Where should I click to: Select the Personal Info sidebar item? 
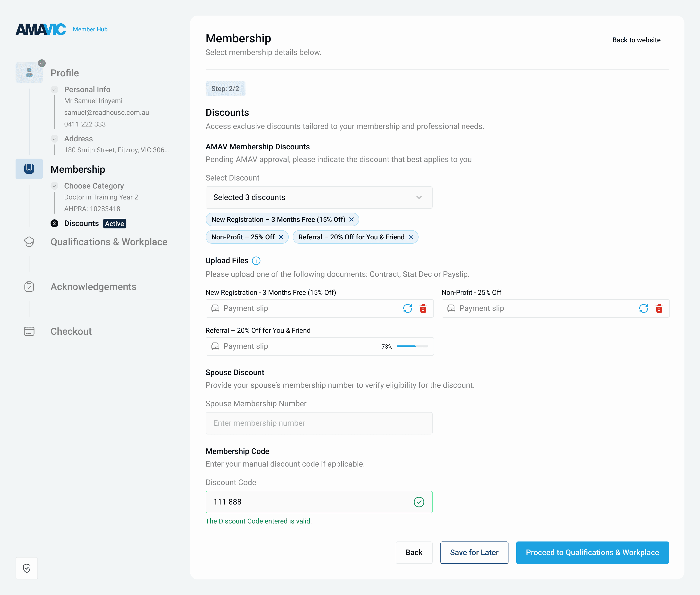[87, 89]
